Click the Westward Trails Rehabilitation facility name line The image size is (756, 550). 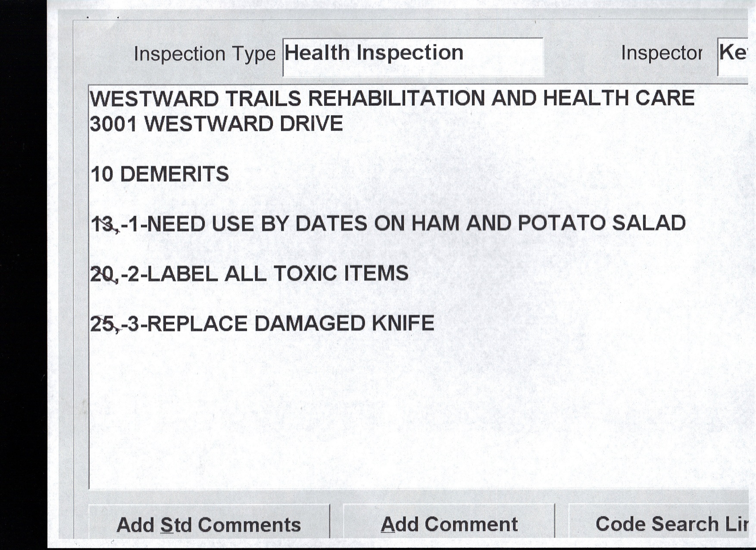(392, 98)
